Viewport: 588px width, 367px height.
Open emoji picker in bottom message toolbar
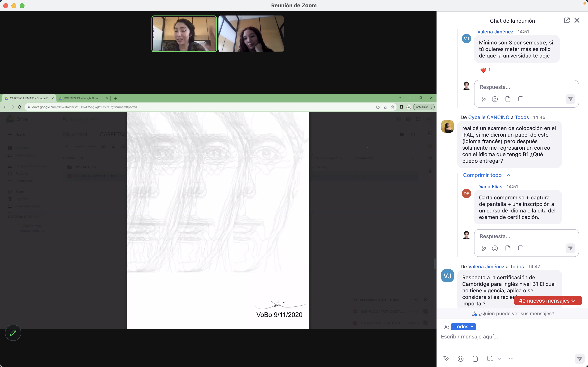(x=460, y=359)
